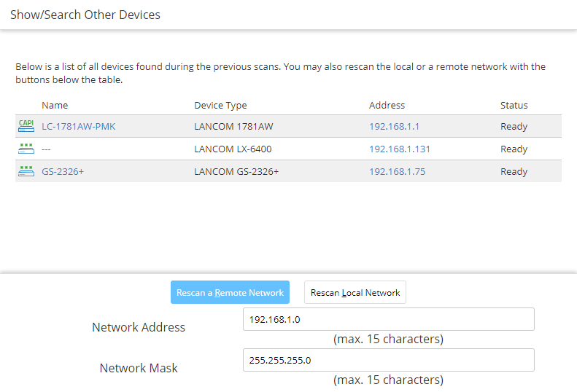Select the LANCOM 1781AW device type cell

[x=233, y=127]
